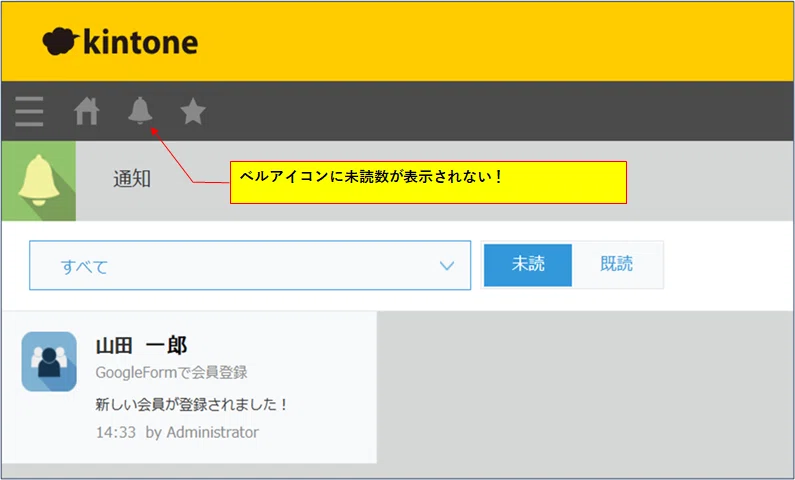
Task: Click the 14:33 notification timestamp
Action: click(x=115, y=432)
